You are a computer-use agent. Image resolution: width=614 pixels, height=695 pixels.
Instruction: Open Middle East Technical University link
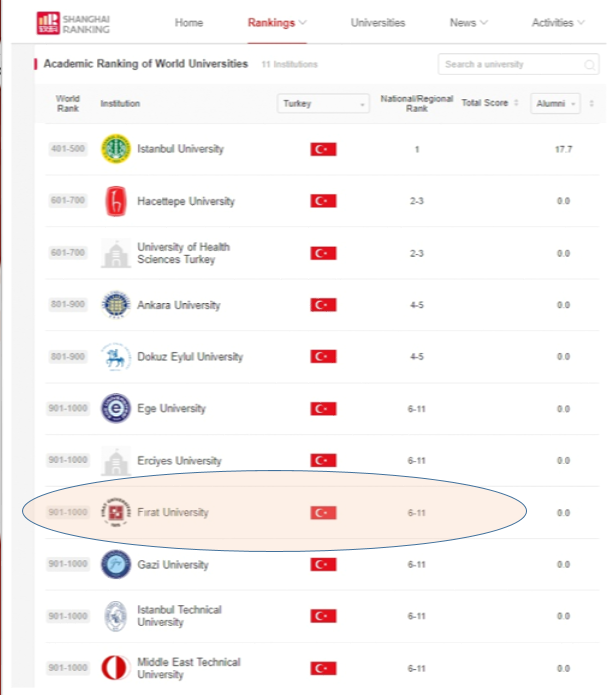[188, 668]
